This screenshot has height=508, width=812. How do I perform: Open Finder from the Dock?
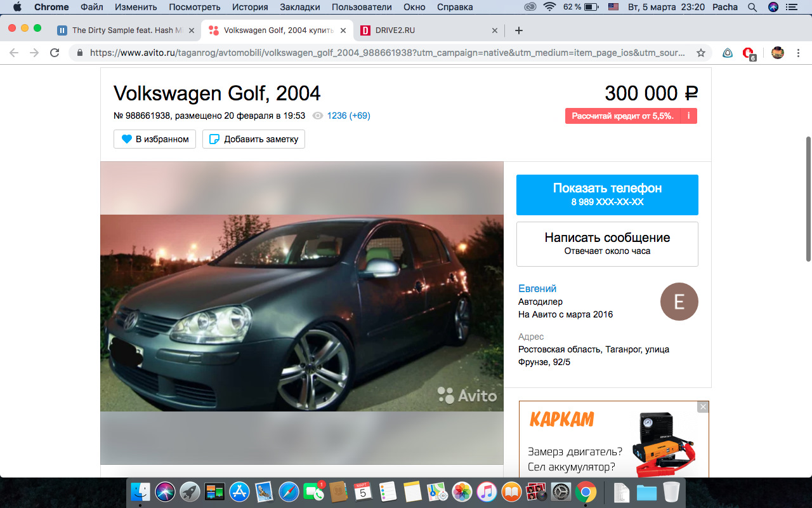pyautogui.click(x=140, y=491)
